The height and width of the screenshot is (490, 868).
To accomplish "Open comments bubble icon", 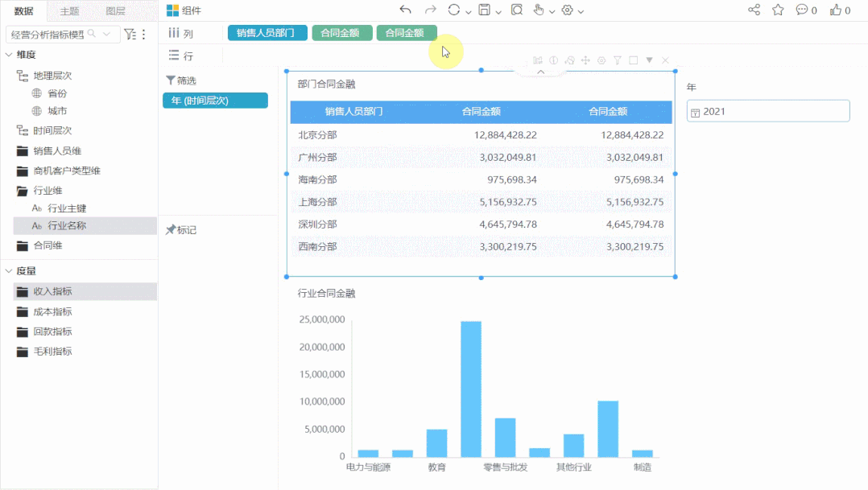I will point(802,10).
